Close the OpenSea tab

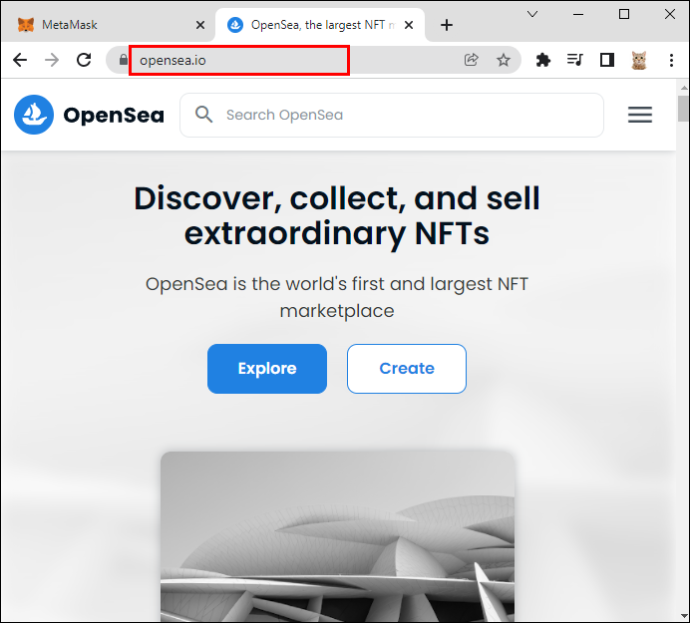(409, 25)
